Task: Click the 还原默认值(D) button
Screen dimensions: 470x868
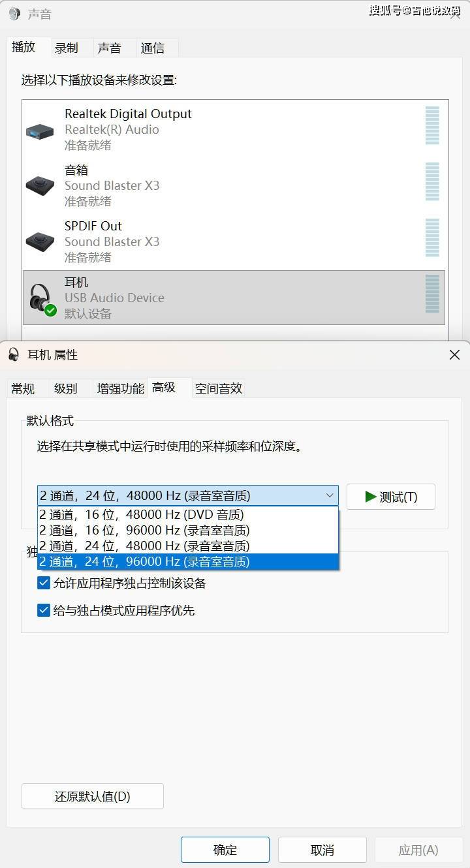Action: coord(93,796)
